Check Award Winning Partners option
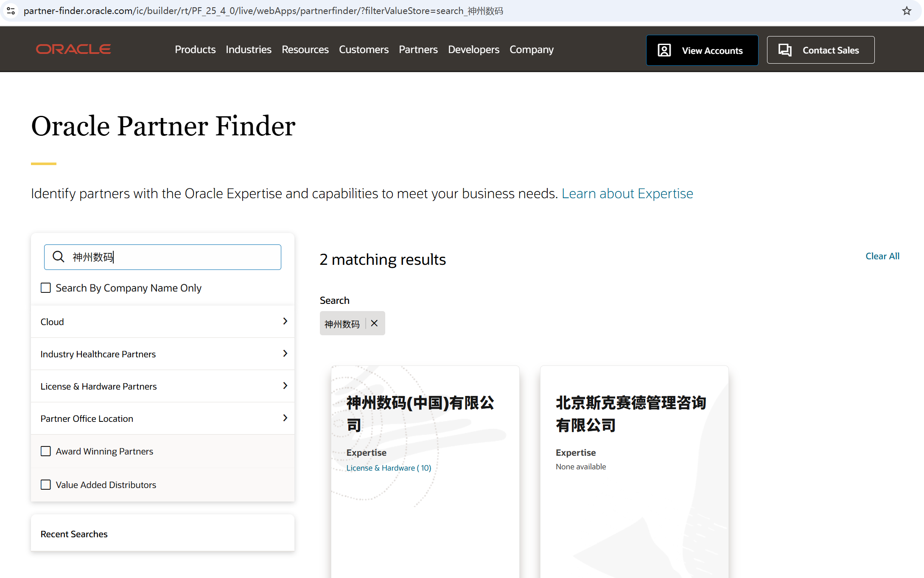This screenshot has width=924, height=578. [46, 451]
